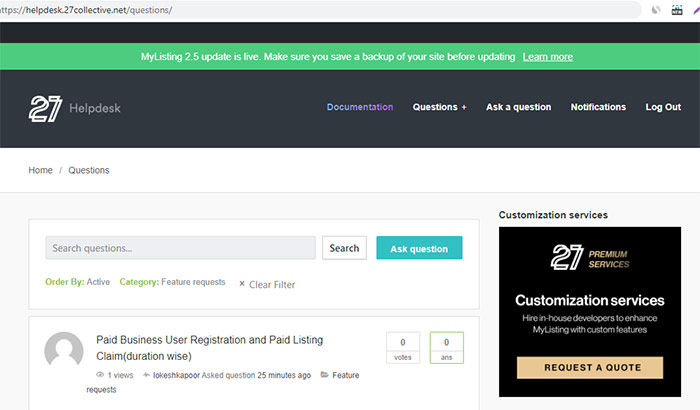Viewport: 700px width, 410px height.
Task: Click the Search button
Action: click(344, 248)
